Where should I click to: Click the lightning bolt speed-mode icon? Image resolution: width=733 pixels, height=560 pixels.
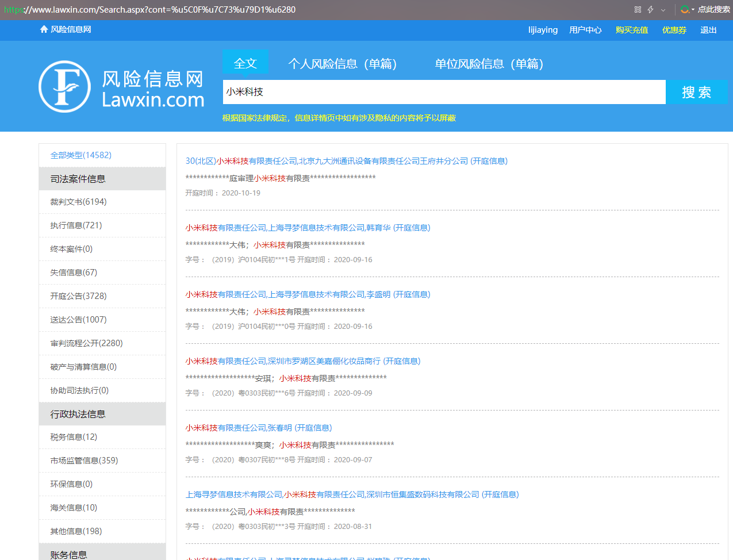650,10
